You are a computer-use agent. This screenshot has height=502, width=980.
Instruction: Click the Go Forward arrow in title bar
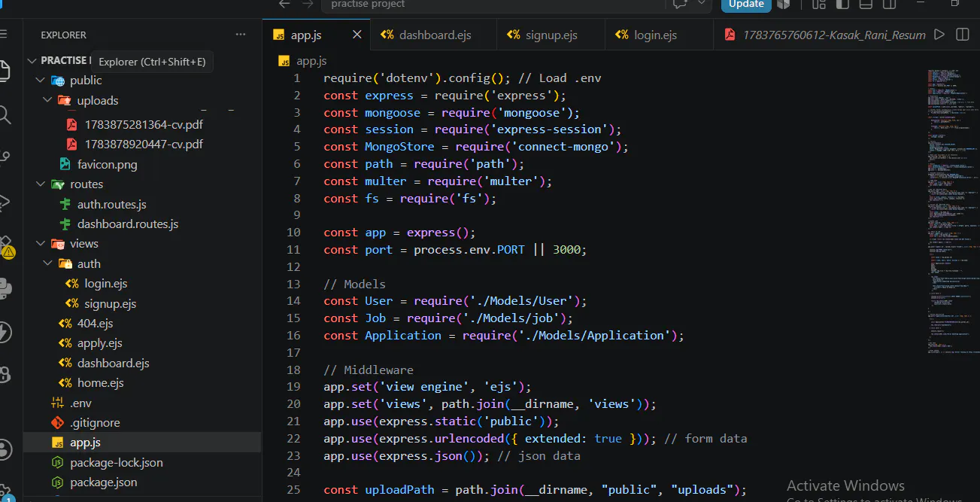[x=308, y=4]
